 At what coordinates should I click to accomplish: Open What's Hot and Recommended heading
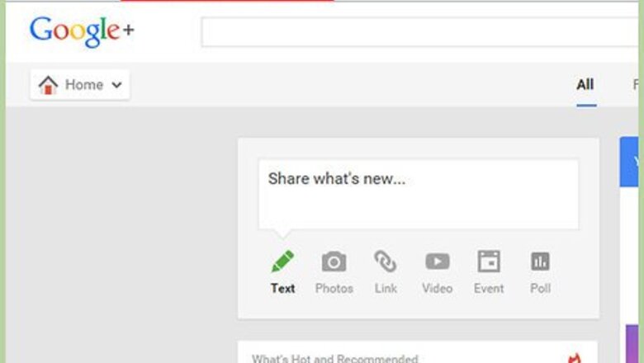click(x=334, y=359)
